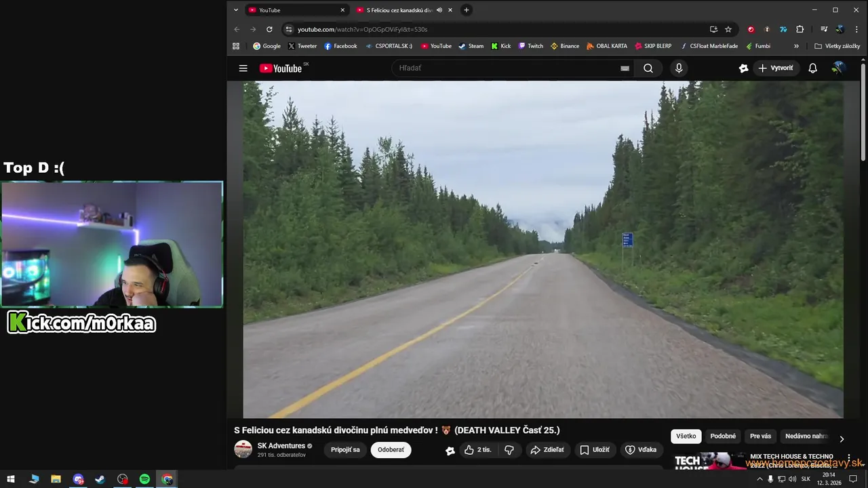Click the Odoberať subscribe button
Screen dimensions: 868x488
coord(391,450)
